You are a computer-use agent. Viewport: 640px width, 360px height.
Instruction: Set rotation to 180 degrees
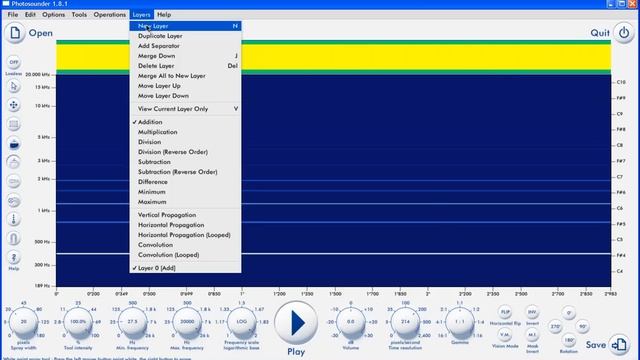pos(569,340)
